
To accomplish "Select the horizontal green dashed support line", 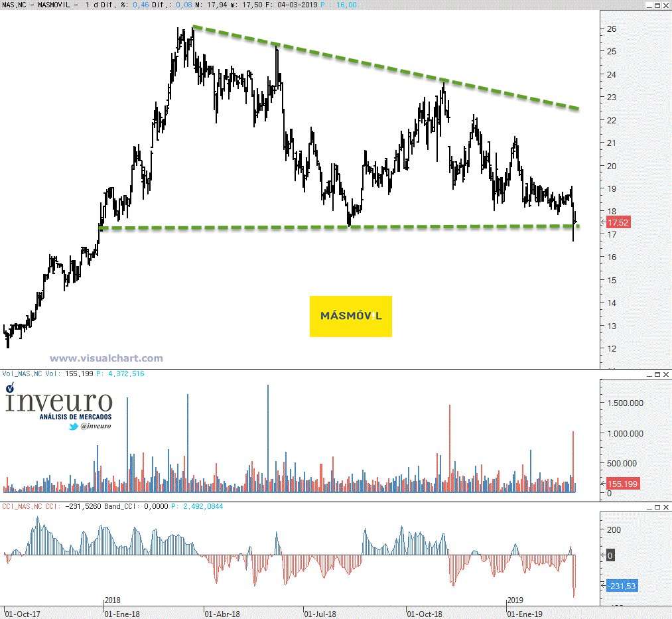I will pyautogui.click(x=340, y=227).
